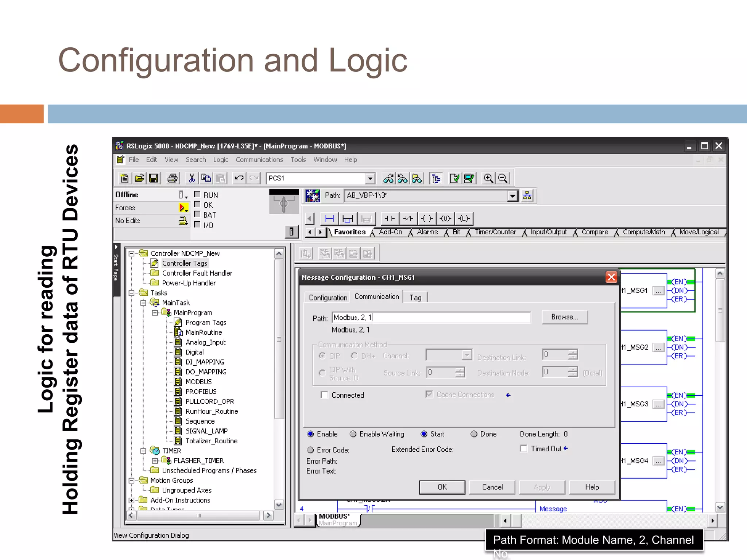Click the Verify Controller icon
747x560 pixels.
pos(469,178)
